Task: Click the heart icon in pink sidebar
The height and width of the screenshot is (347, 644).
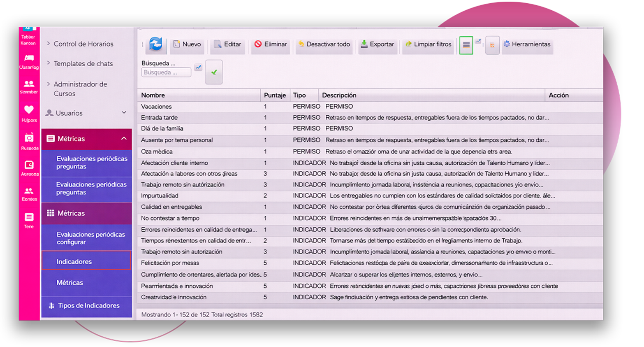Action: 29,109
